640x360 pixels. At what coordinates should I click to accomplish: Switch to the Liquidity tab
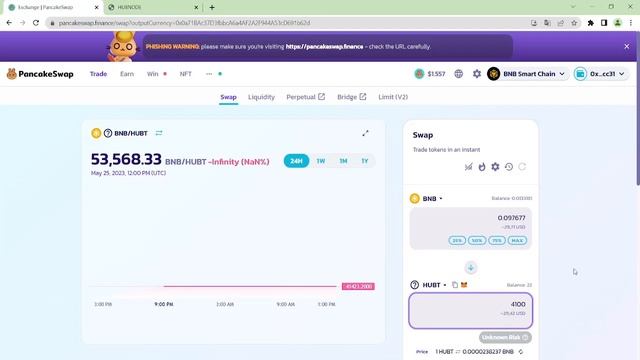[x=261, y=97]
